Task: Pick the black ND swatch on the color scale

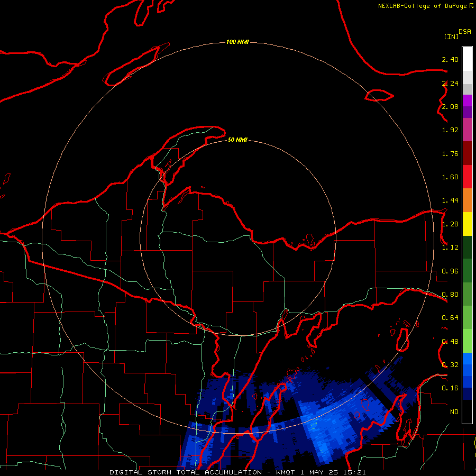Action: (467, 411)
